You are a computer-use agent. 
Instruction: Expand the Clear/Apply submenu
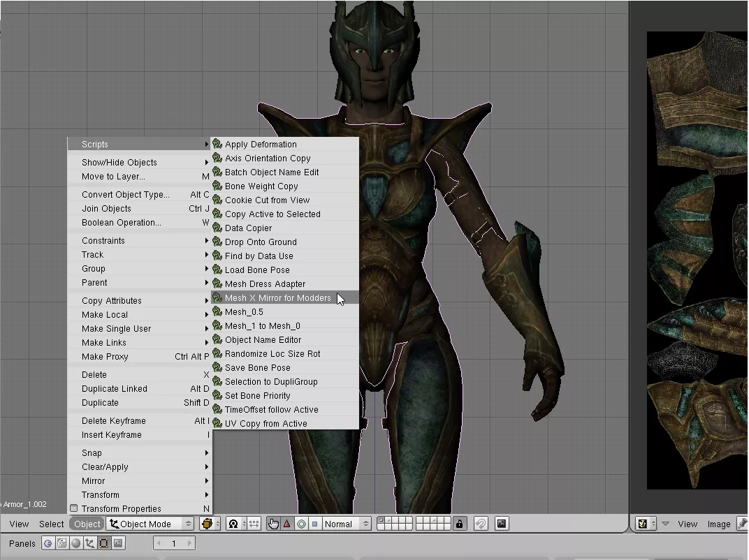(140, 467)
